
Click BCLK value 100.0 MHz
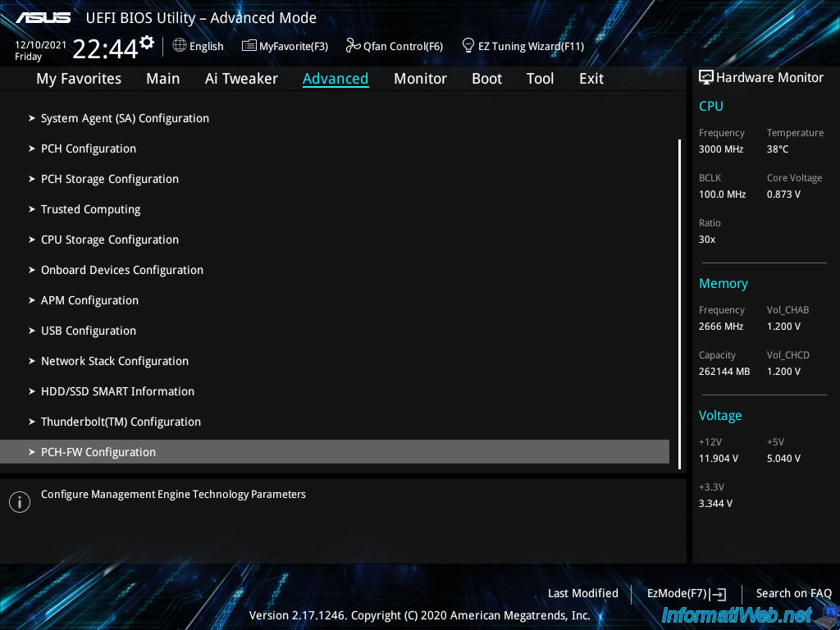tap(722, 194)
